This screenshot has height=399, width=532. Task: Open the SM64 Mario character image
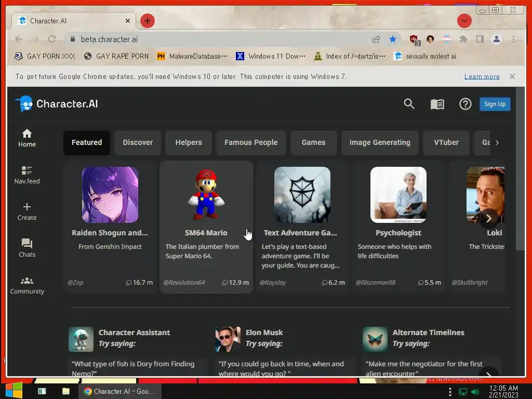coord(206,195)
